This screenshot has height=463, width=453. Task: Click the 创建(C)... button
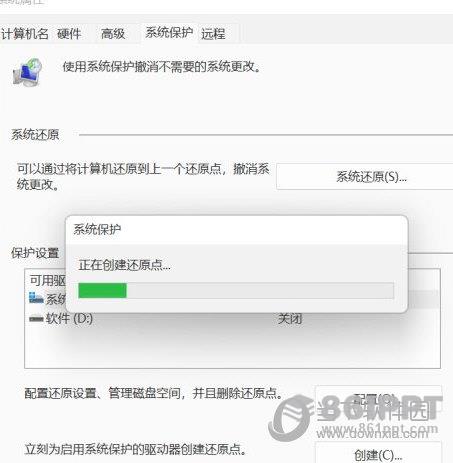[378, 455]
